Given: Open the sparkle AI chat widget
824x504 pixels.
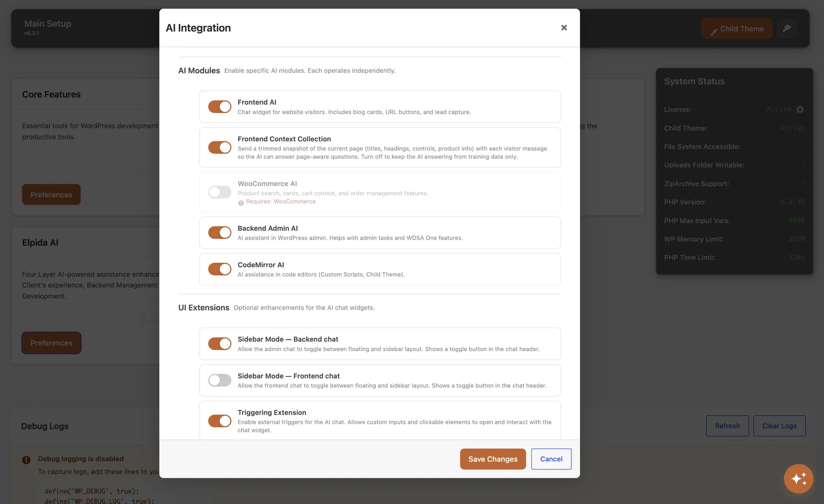Looking at the screenshot, I should pos(798,479).
